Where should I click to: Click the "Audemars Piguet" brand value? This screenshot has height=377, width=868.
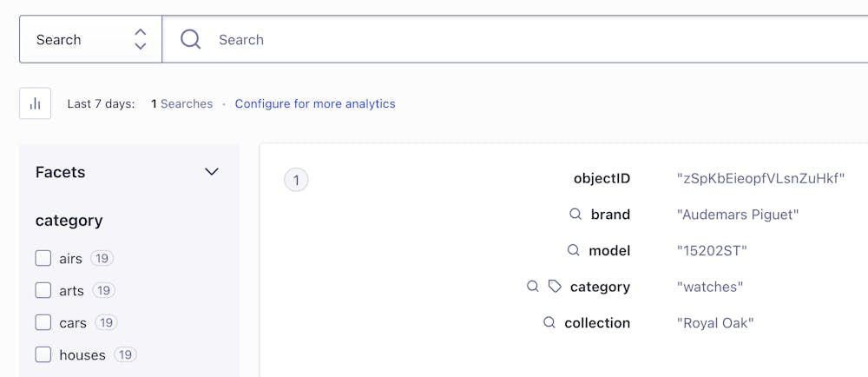(737, 214)
